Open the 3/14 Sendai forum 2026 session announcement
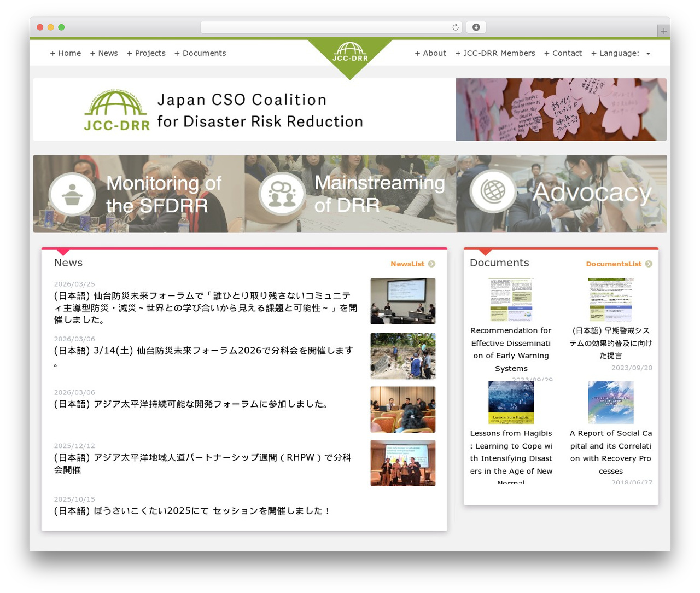Viewport: 700px width, 593px height. tap(204, 356)
